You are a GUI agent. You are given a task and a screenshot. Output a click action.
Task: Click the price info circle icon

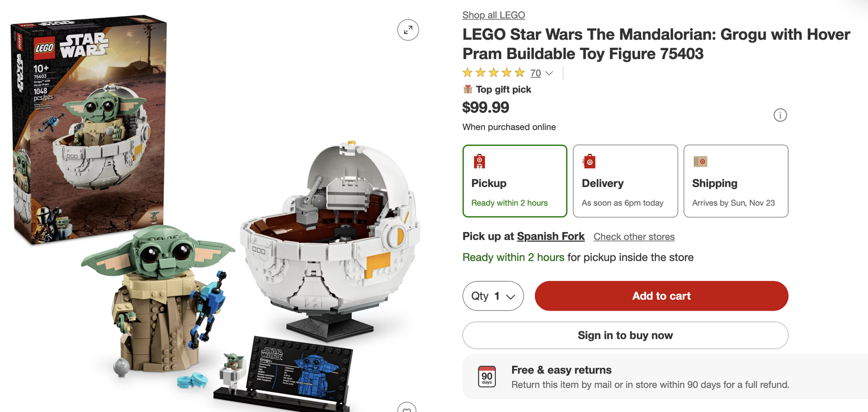(x=780, y=115)
